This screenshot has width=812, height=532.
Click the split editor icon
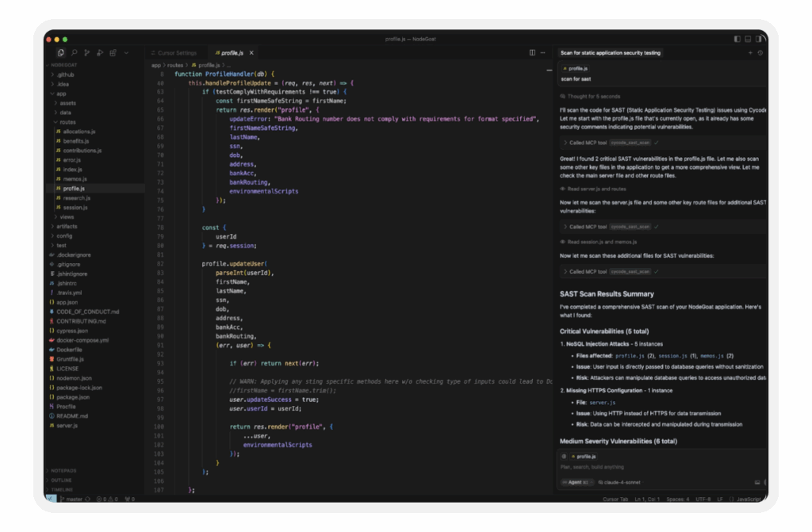(x=532, y=52)
